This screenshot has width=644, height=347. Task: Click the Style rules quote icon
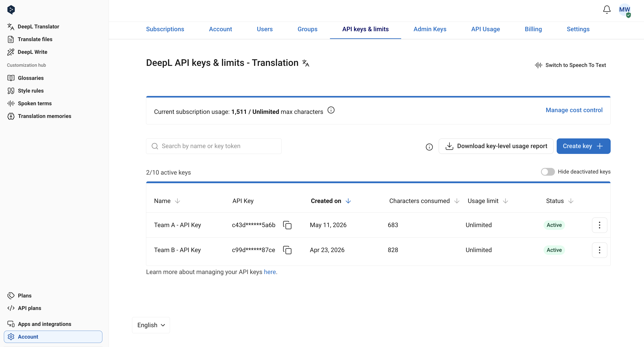click(x=11, y=91)
